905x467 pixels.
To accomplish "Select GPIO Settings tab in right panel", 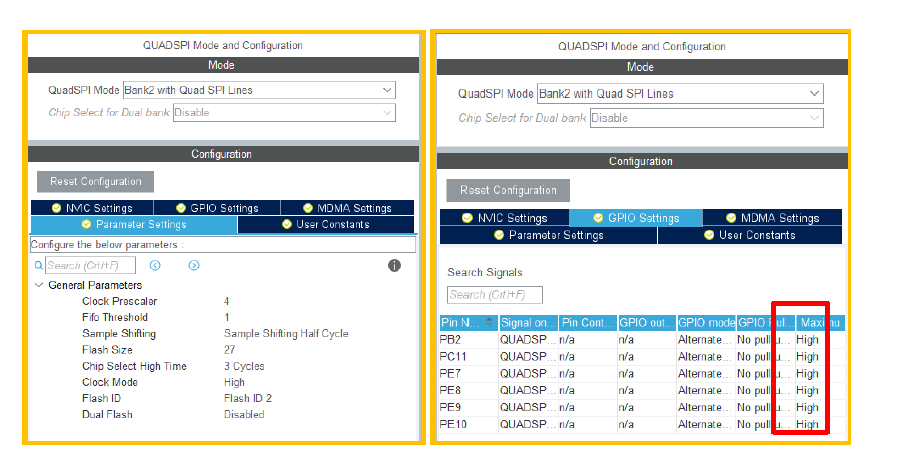I will point(636,218).
